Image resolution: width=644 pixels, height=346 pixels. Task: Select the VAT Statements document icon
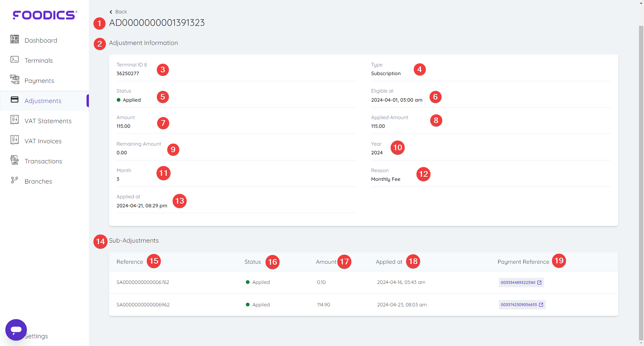14,119
